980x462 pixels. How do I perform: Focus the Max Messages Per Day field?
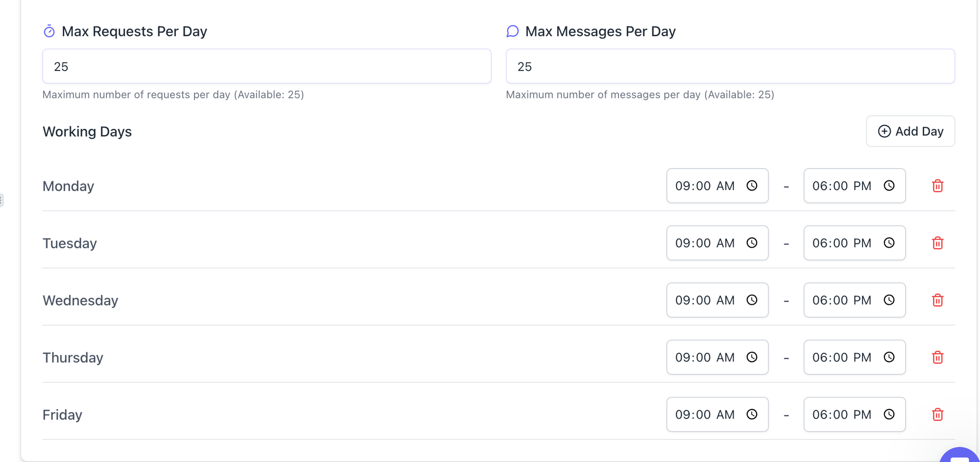730,67
